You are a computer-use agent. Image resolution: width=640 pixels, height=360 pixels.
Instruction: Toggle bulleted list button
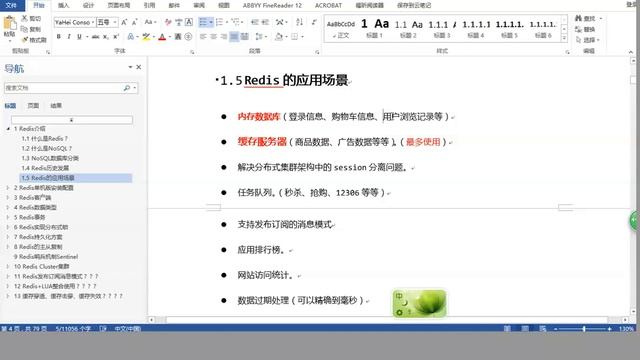click(x=203, y=22)
